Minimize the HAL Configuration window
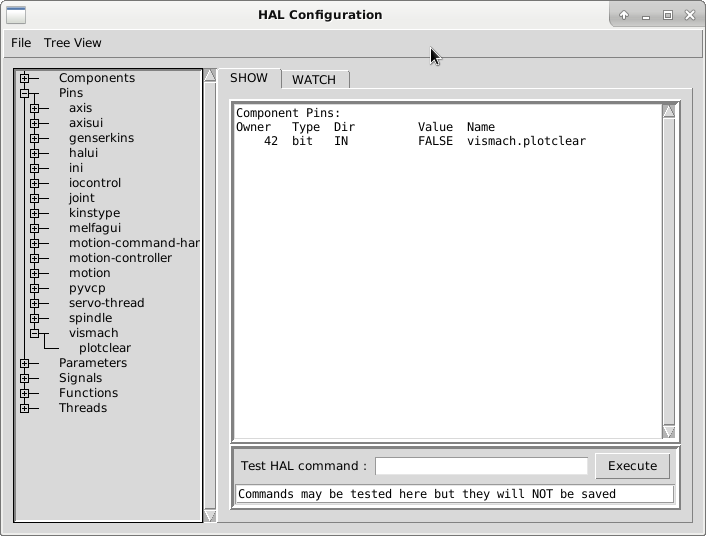 click(x=646, y=16)
